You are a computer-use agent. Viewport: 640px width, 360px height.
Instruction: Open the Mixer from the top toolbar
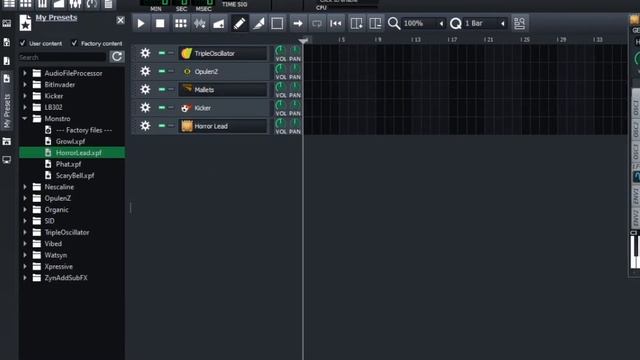point(75,4)
